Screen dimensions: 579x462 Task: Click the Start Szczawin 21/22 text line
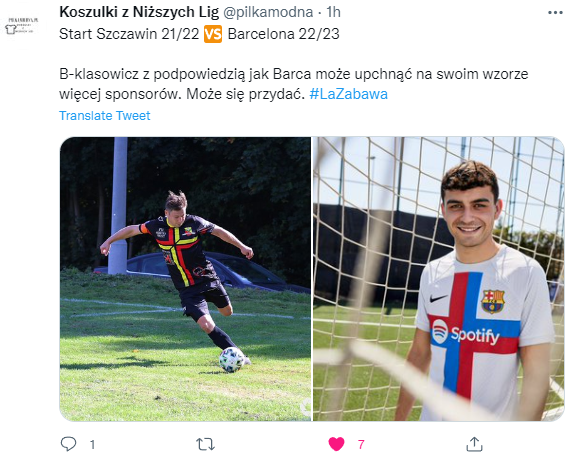click(x=129, y=34)
